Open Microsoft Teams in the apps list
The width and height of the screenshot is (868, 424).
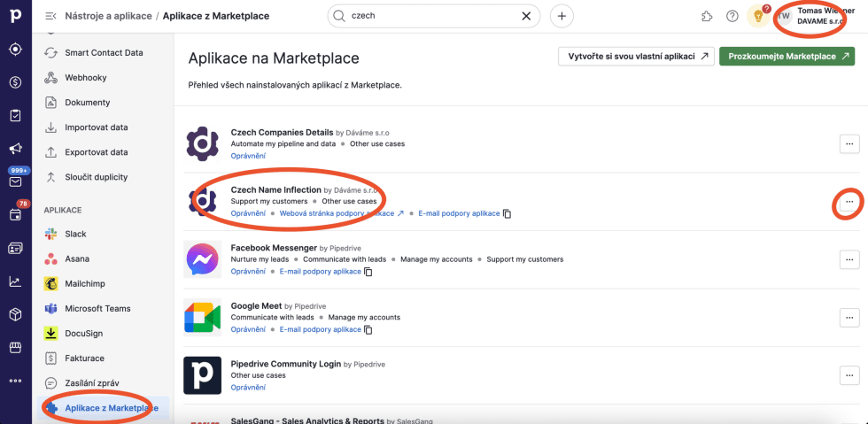pos(97,308)
